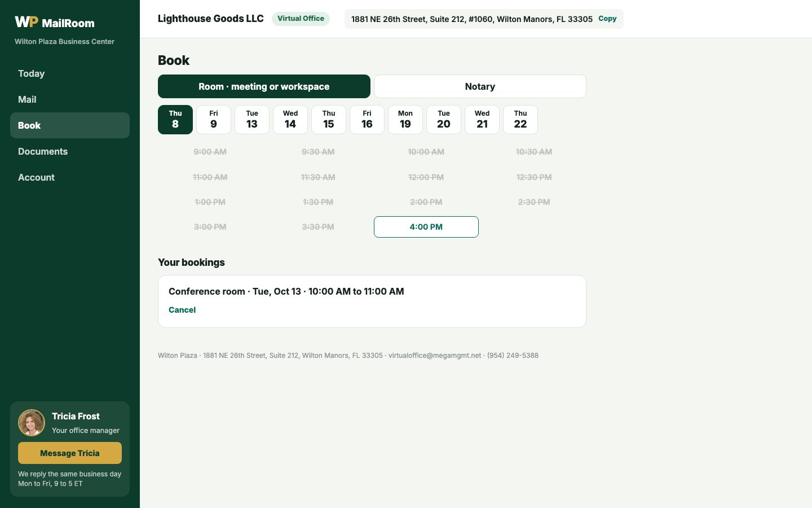
Task: Choose Wednesday the 21st
Action: pyautogui.click(x=482, y=120)
